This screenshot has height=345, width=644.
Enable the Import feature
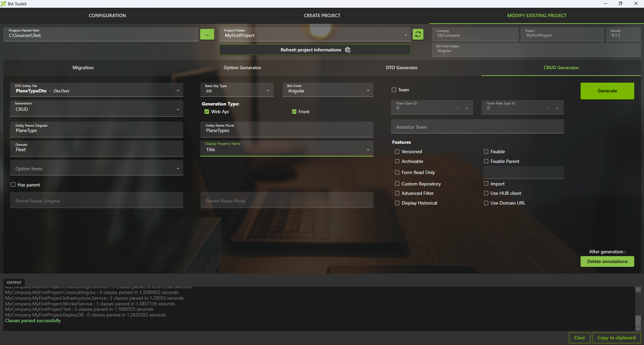[486, 183]
